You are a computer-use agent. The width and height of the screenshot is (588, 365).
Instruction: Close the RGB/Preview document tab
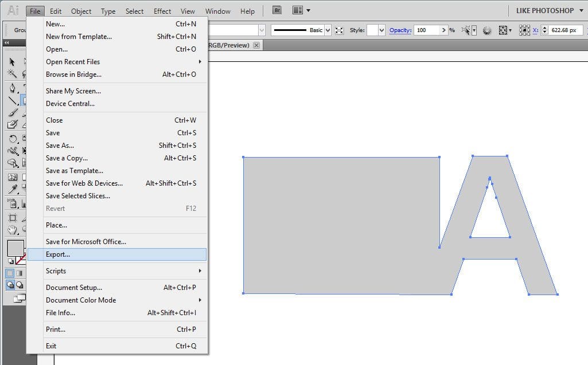[x=256, y=45]
